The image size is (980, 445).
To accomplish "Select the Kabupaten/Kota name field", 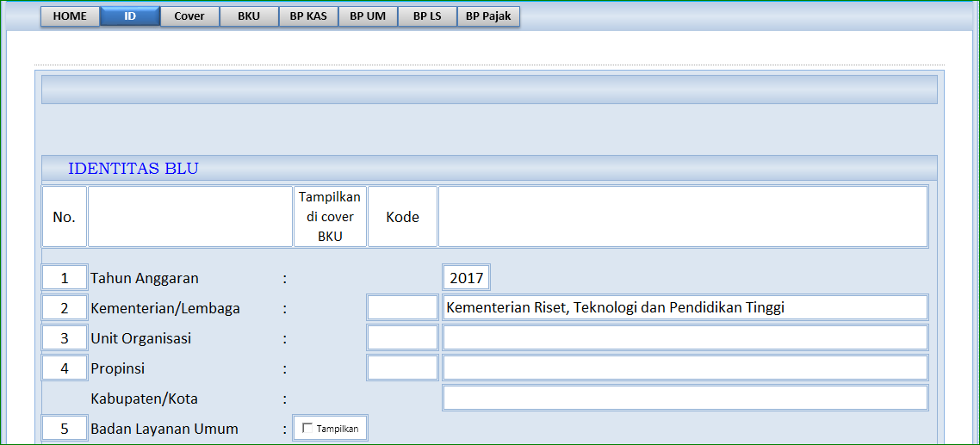I will (x=685, y=399).
